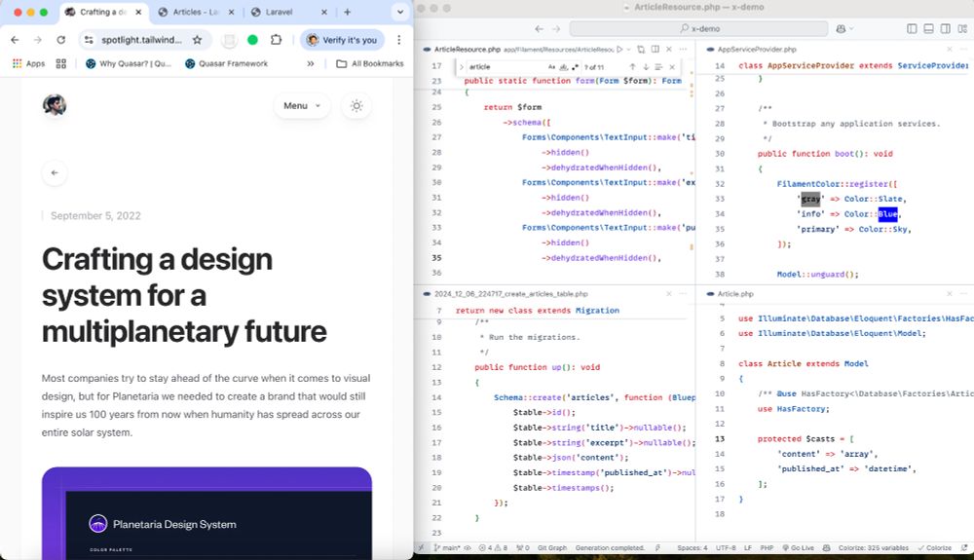The image size is (974, 560).
Task: Click the back arrow on the article page
Action: (x=55, y=172)
